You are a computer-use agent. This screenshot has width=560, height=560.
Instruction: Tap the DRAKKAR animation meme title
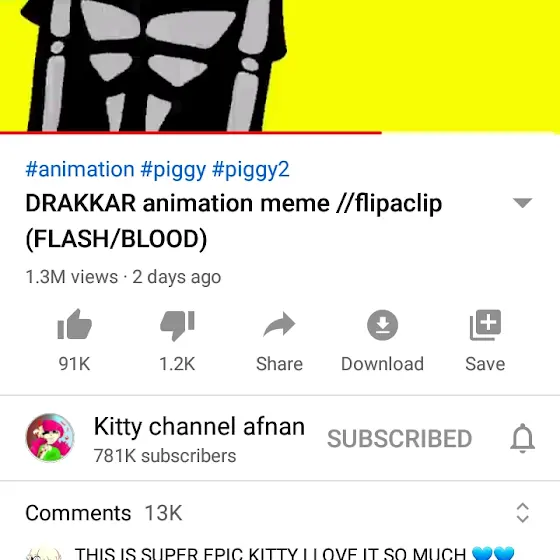(234, 221)
